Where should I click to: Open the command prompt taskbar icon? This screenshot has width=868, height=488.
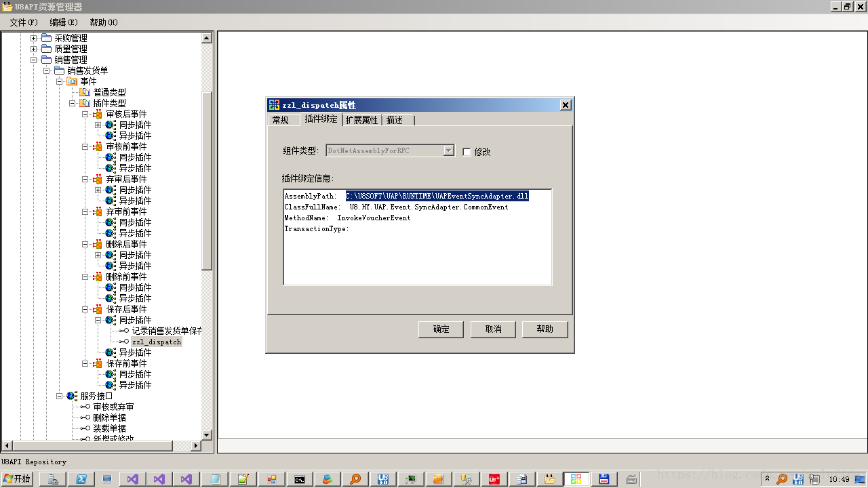pos(299,479)
